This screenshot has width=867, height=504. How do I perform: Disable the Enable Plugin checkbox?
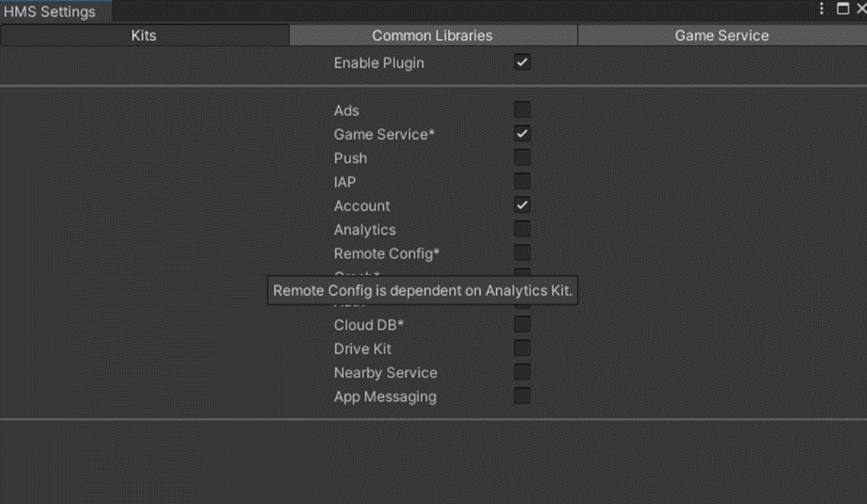(x=522, y=63)
